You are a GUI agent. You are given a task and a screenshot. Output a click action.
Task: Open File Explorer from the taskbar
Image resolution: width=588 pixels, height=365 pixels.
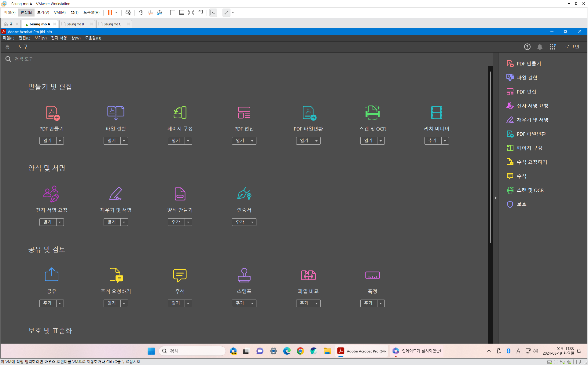327,351
